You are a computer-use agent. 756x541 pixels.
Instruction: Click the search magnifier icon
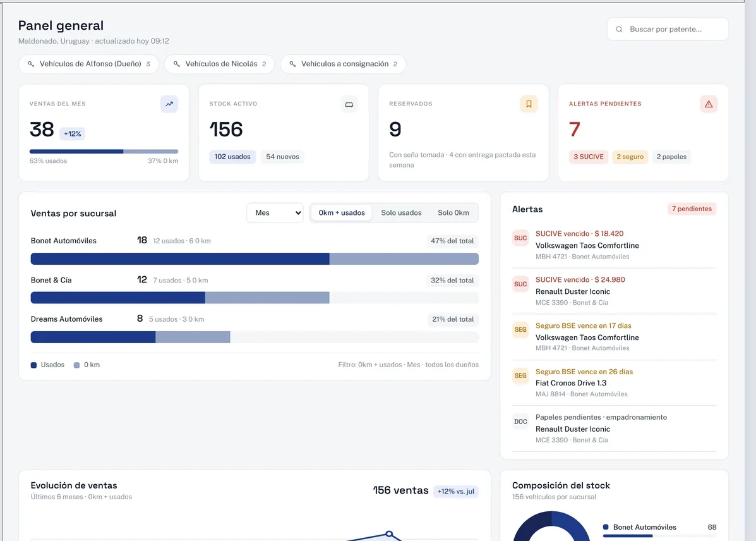click(619, 30)
